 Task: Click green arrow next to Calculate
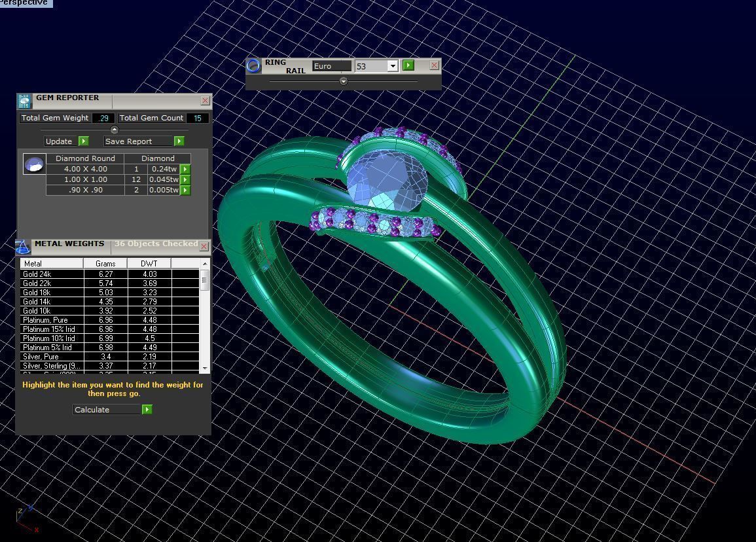147,409
